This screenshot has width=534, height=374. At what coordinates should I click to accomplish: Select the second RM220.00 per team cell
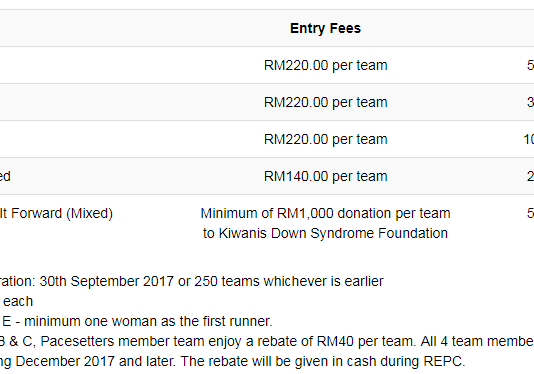pos(326,102)
